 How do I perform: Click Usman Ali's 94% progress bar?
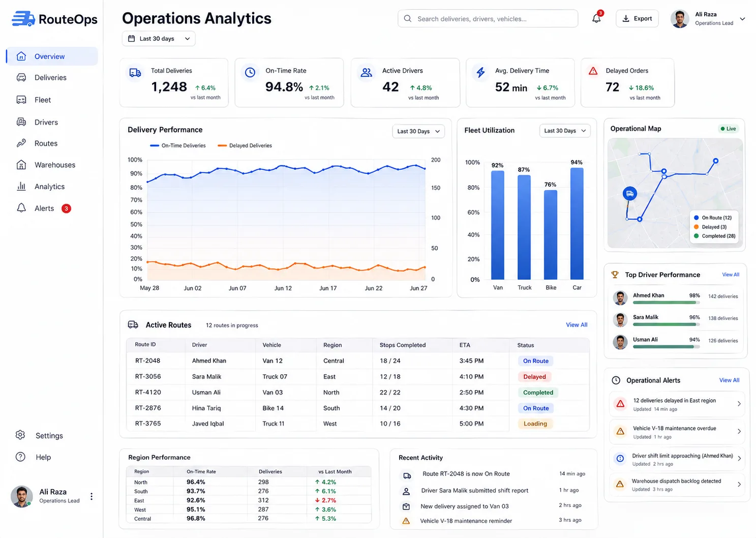666,347
